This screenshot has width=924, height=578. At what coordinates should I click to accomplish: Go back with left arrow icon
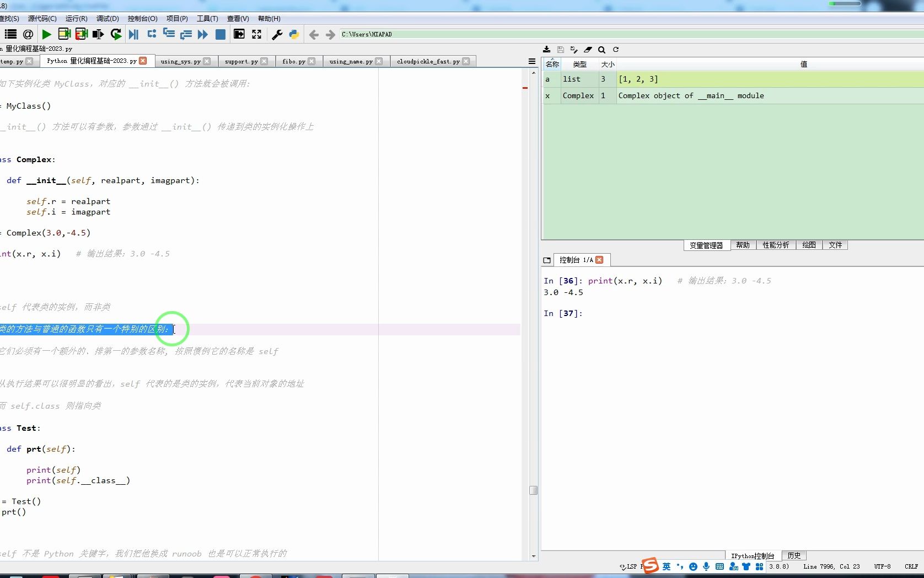pos(314,35)
